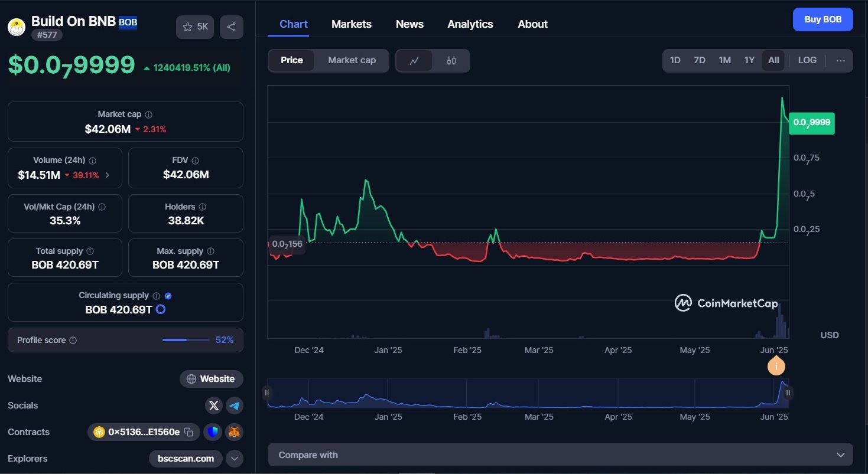Open the Website link button
Screen dimensions: 868x474
pos(211,379)
